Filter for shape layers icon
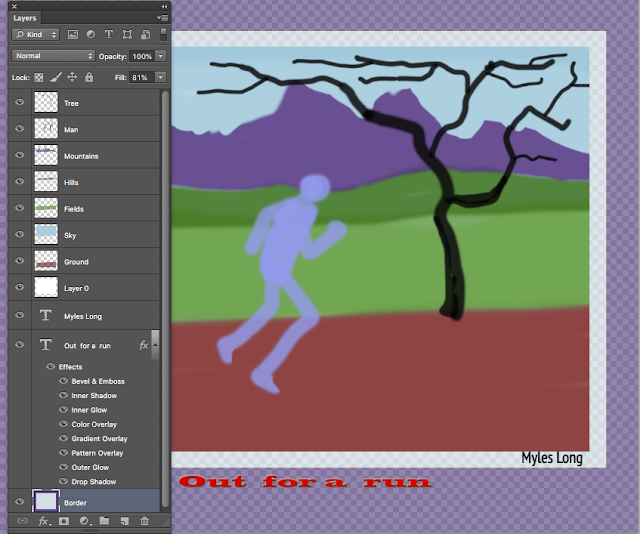This screenshot has height=534, width=640. pyautogui.click(x=127, y=35)
